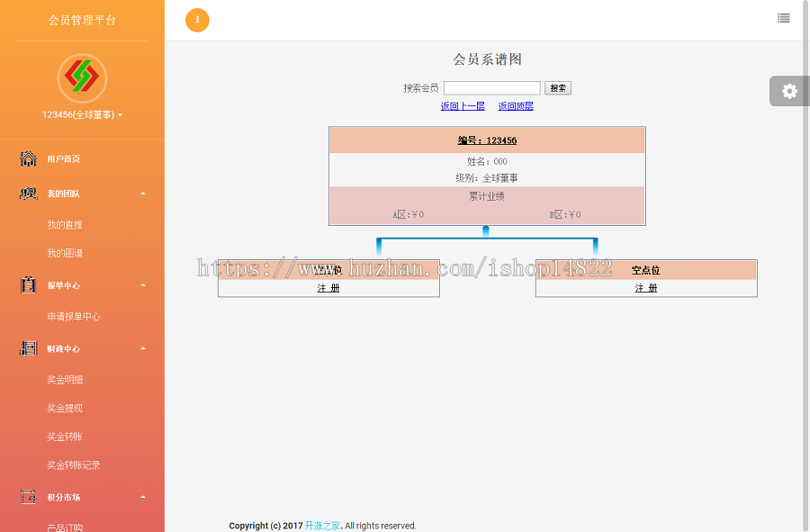Click the red-green platform logo avatar
This screenshot has height=532, width=810.
[82, 77]
